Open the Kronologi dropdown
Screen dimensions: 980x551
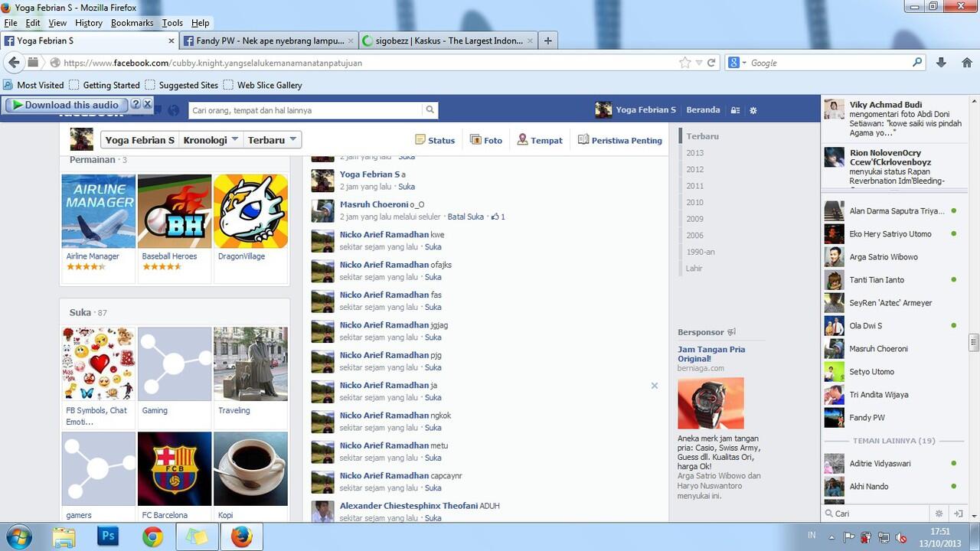pos(211,140)
